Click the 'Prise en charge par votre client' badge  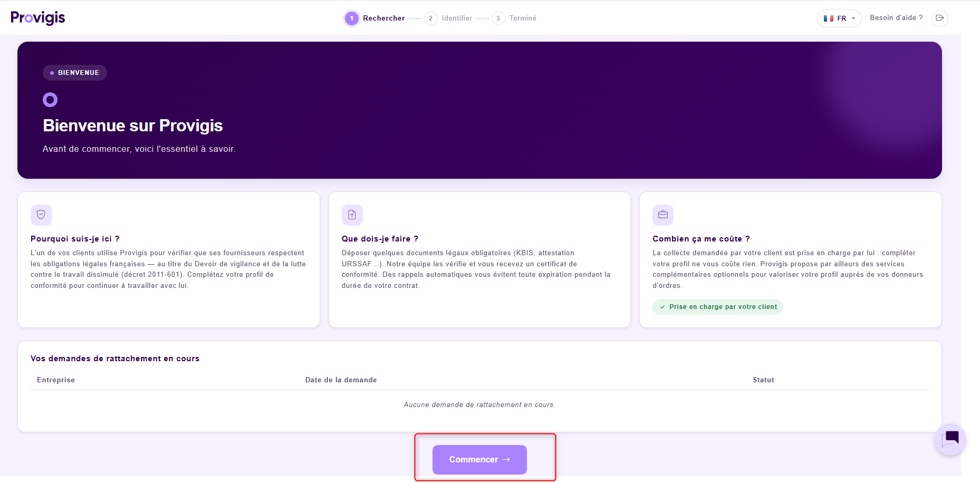click(x=718, y=307)
